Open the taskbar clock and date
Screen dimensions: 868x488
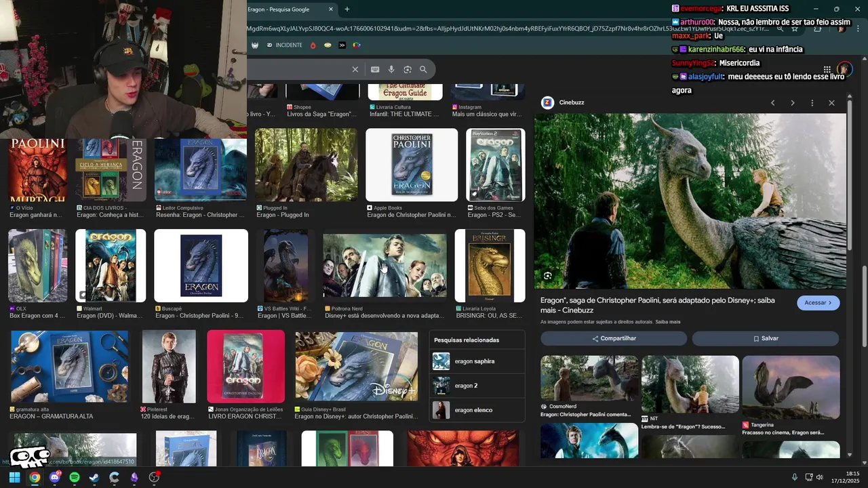tap(846, 477)
